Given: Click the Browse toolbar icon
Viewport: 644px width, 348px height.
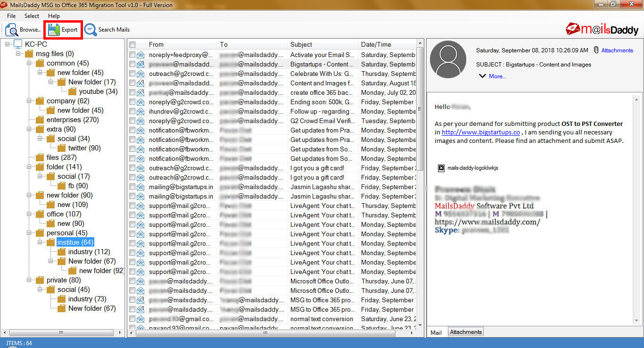Looking at the screenshot, I should (12, 30).
